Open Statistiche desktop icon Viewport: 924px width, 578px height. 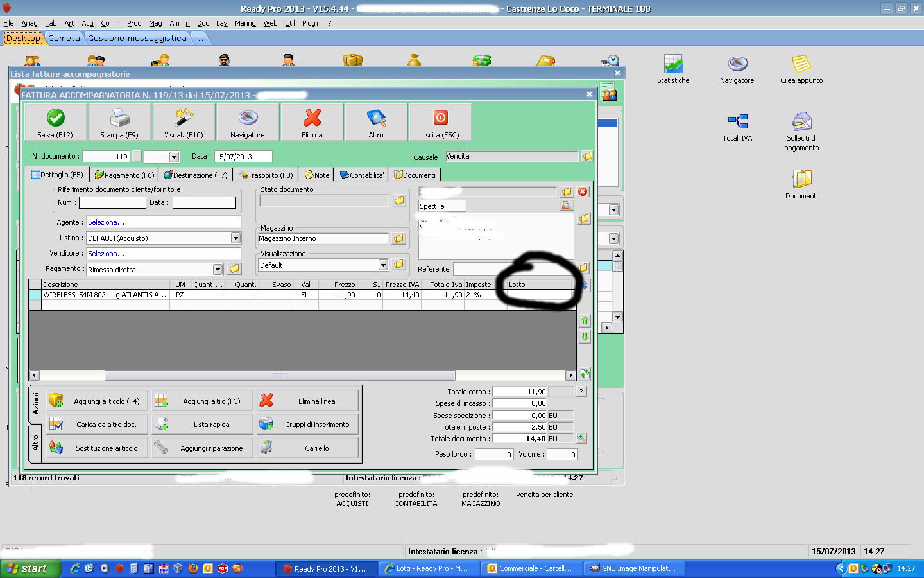tap(673, 69)
